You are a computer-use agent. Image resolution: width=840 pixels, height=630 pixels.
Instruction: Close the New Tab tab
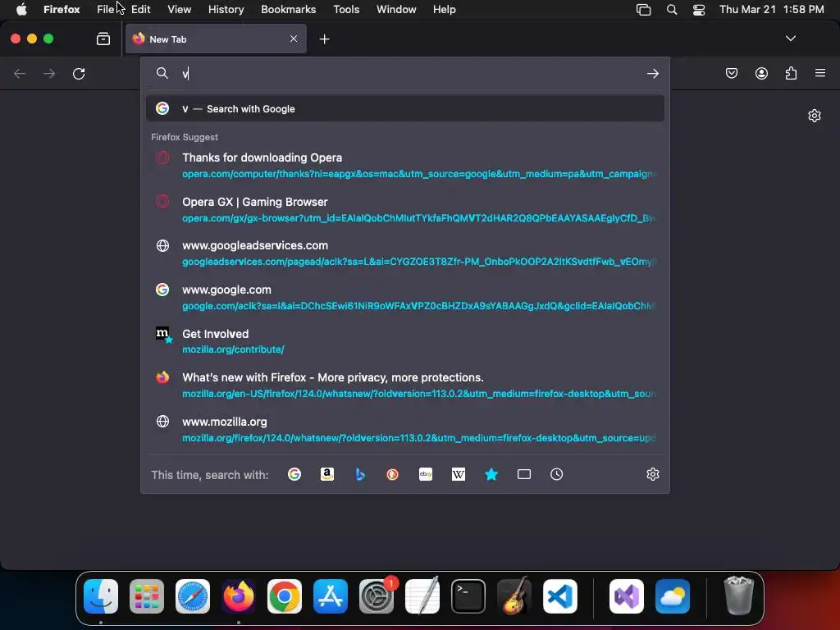click(294, 39)
